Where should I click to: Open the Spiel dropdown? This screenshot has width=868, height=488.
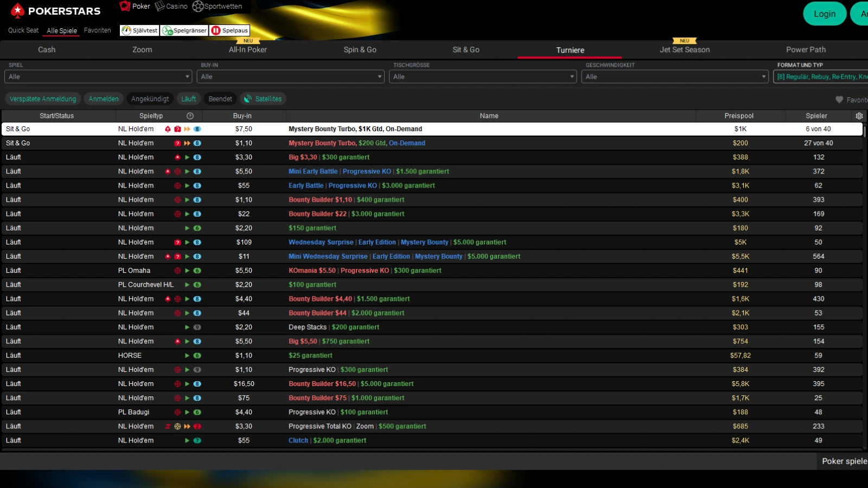pos(99,76)
